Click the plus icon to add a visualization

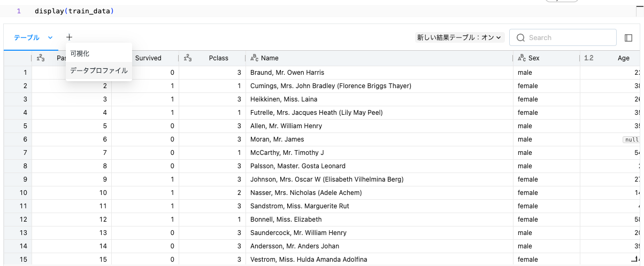point(69,37)
